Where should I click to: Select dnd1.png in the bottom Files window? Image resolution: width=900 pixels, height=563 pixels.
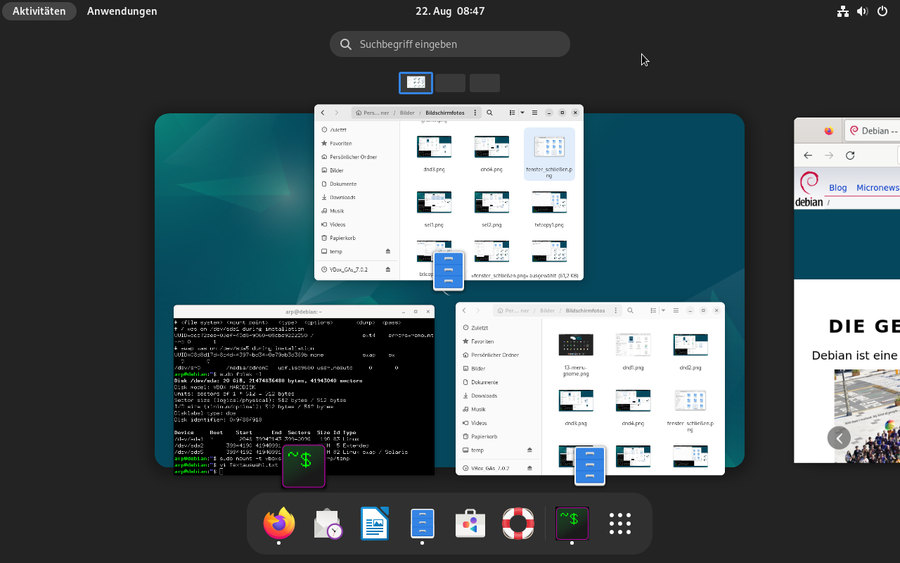click(x=633, y=351)
